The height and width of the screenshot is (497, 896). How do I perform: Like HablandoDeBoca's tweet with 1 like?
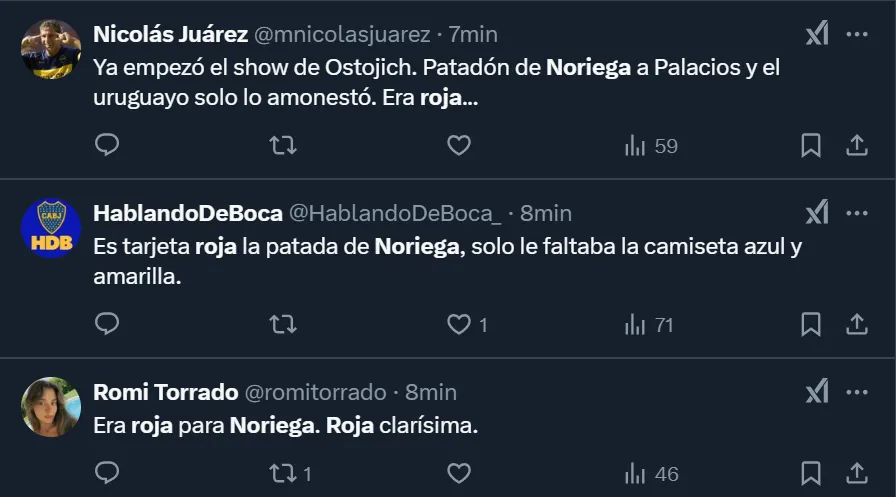(x=466, y=325)
